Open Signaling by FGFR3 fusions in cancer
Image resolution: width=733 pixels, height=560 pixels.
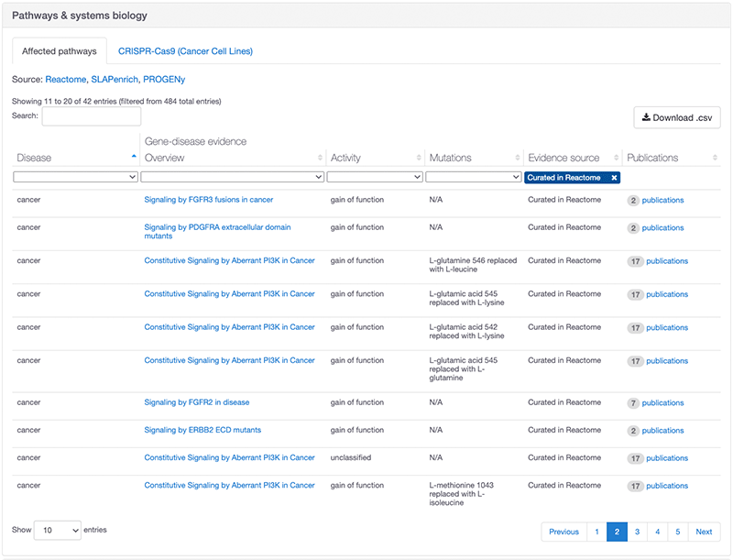[211, 199]
